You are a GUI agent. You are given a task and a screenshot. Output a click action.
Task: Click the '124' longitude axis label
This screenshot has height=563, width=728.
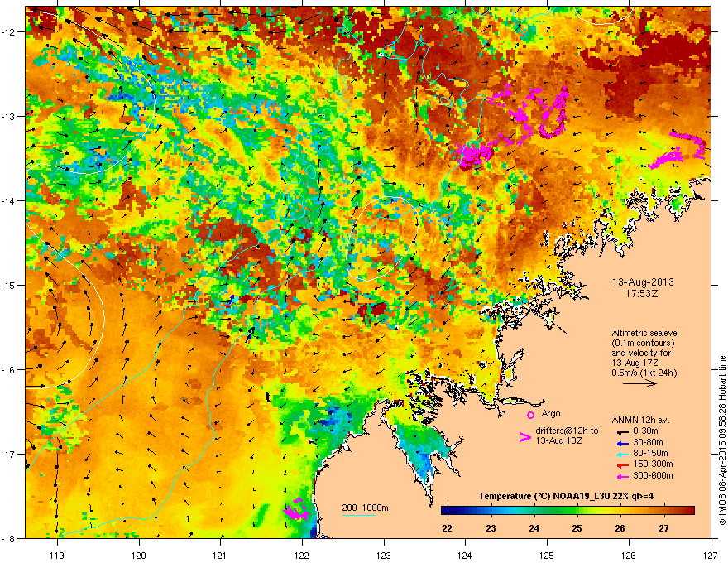(x=465, y=555)
